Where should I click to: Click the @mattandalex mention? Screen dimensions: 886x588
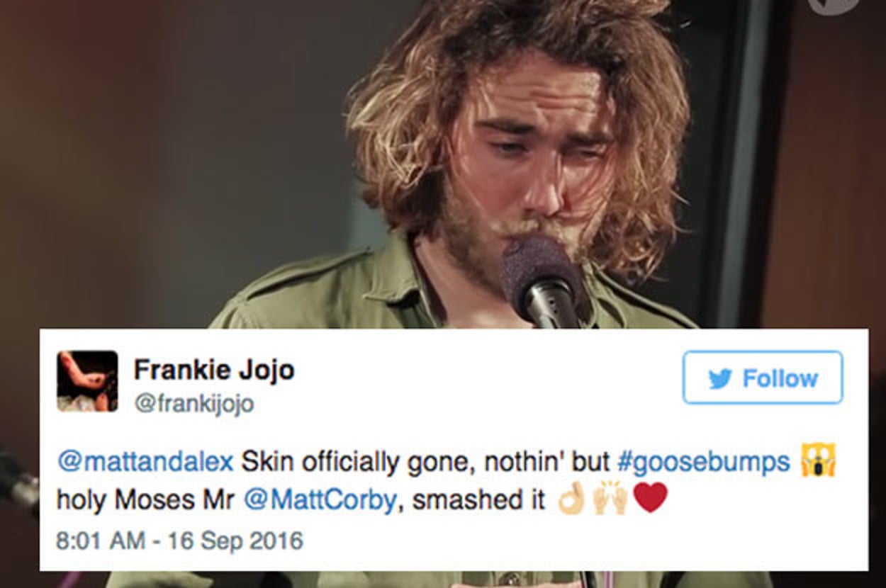coord(145,462)
